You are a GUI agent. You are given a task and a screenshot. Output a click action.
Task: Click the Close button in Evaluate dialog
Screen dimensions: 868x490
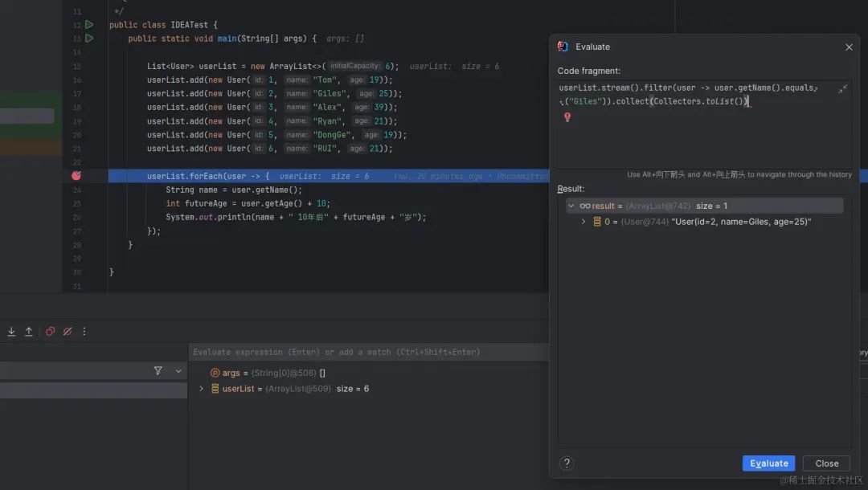click(x=826, y=463)
